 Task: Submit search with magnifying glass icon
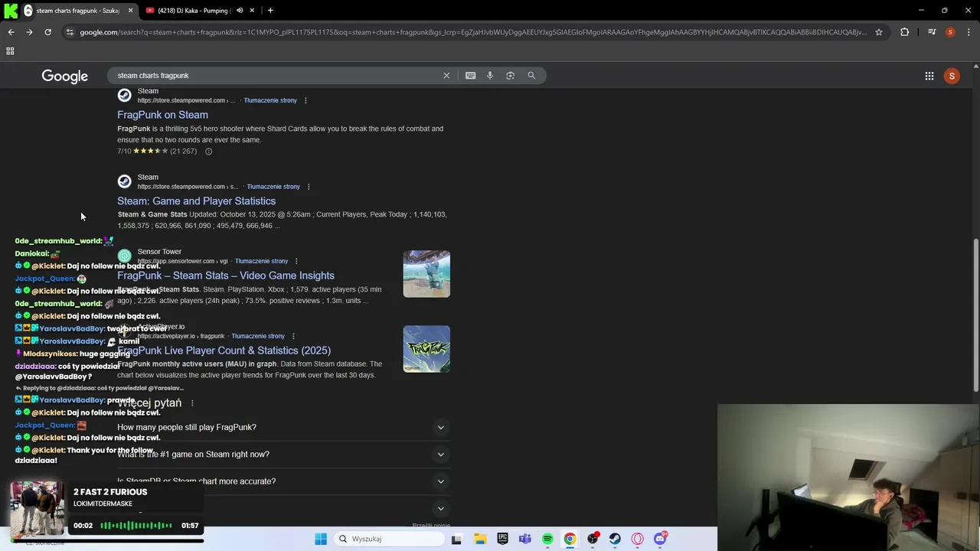[x=531, y=76]
